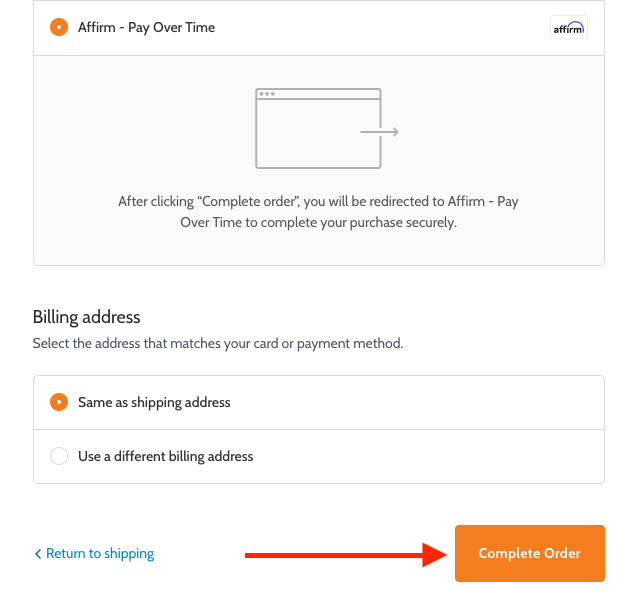Click the 'Affirm - Pay Over Time' label text
The height and width of the screenshot is (598, 637).
pyautogui.click(x=146, y=28)
